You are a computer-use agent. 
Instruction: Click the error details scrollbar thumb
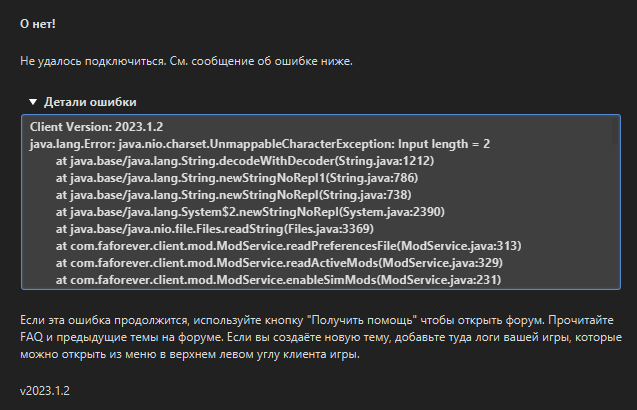(x=615, y=132)
